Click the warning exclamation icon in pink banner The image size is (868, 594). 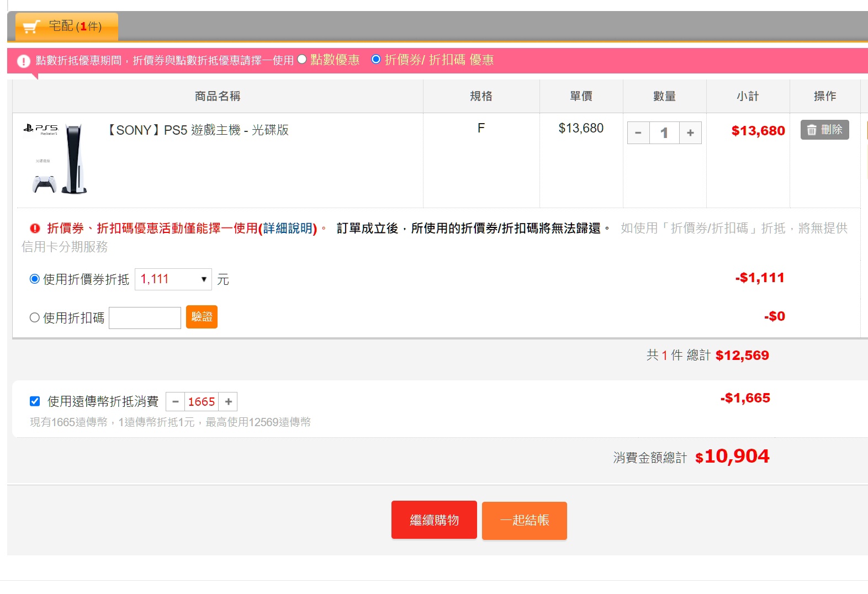tap(24, 61)
